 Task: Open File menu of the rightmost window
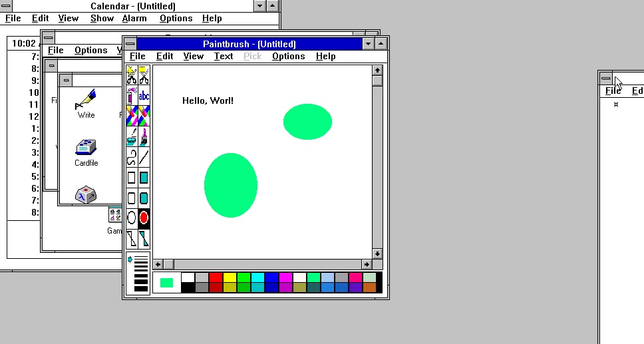point(613,91)
